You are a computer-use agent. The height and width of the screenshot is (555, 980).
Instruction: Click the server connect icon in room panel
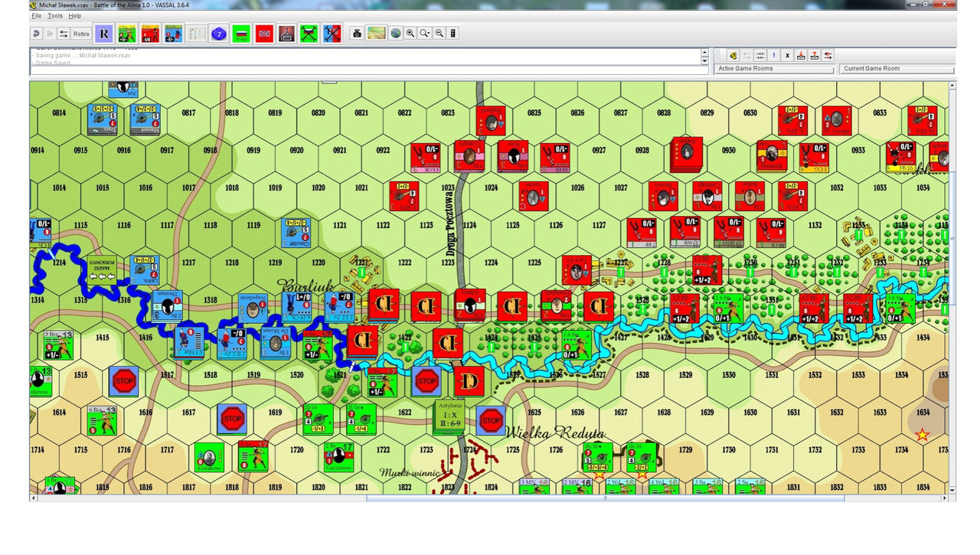(x=733, y=55)
